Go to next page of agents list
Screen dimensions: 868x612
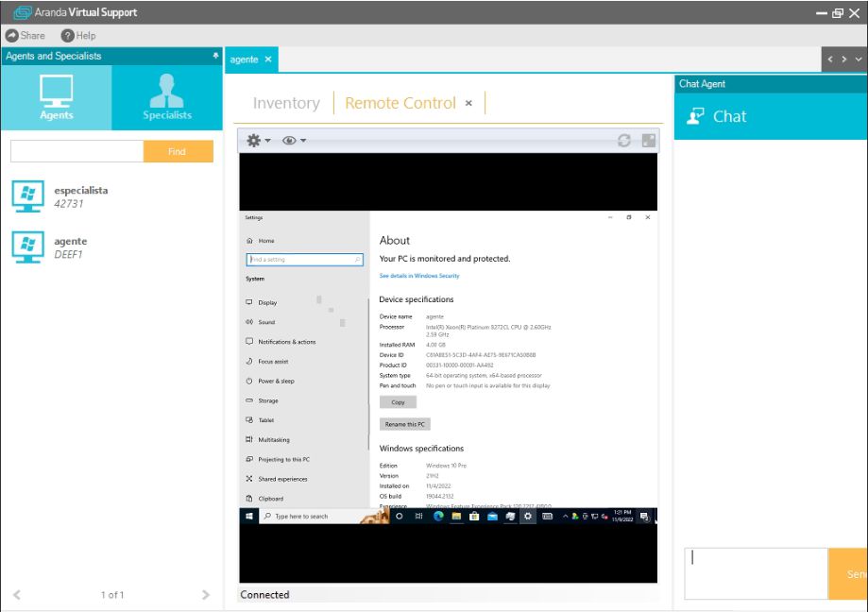click(x=206, y=595)
